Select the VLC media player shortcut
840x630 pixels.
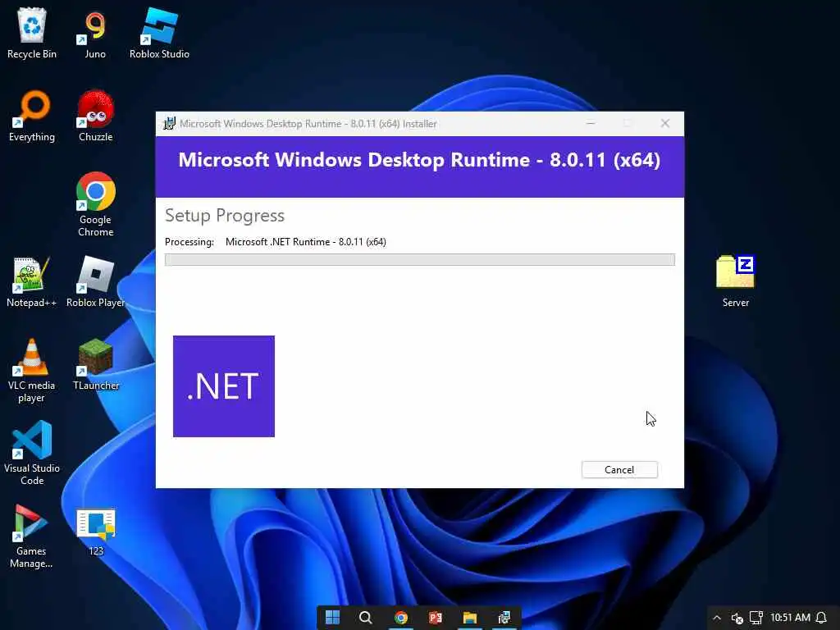32,371
